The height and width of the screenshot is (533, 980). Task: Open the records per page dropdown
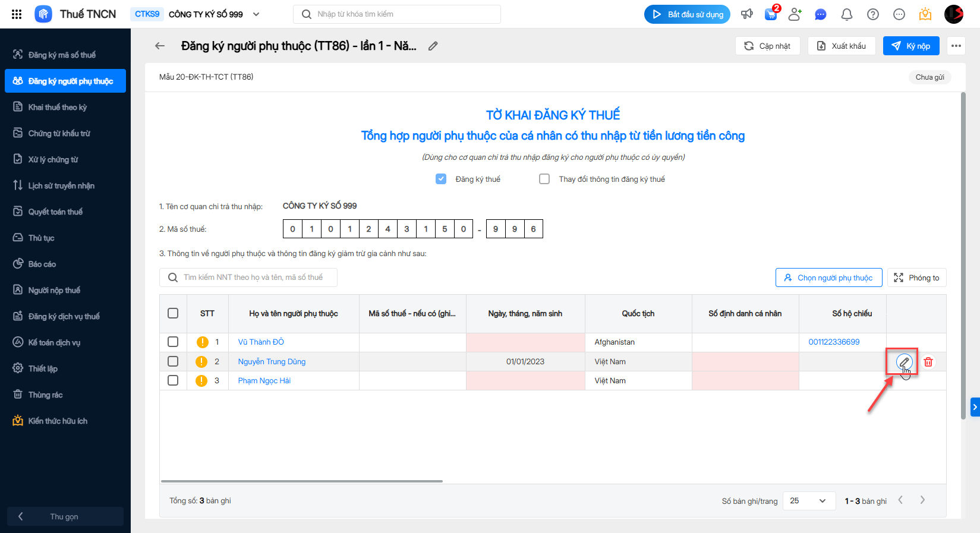pyautogui.click(x=809, y=501)
